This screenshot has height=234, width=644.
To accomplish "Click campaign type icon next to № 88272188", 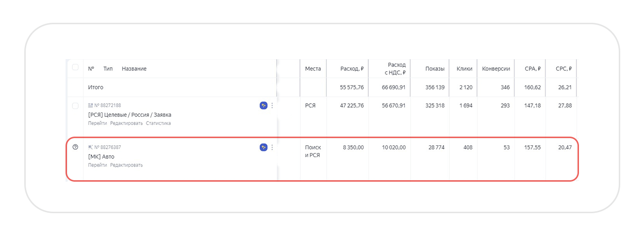I will point(90,105).
